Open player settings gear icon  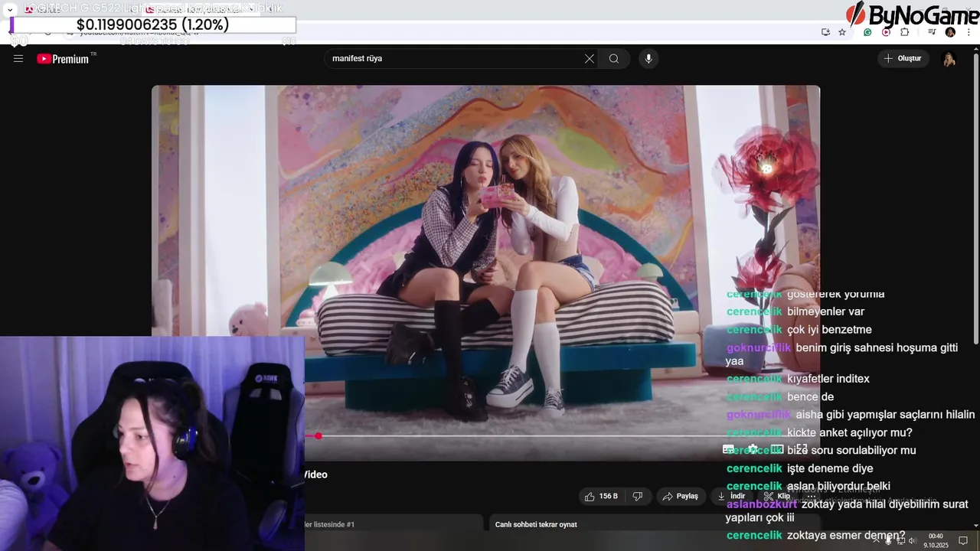point(753,449)
